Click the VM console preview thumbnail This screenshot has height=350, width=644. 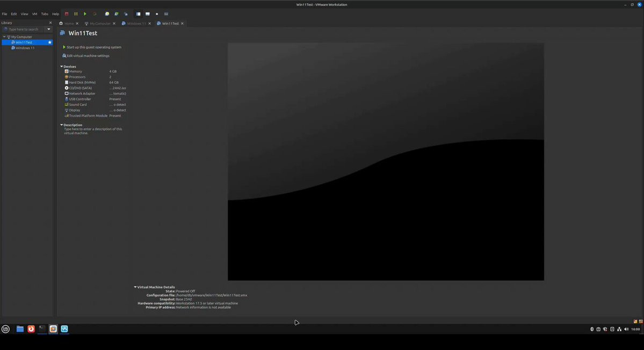coord(386,162)
